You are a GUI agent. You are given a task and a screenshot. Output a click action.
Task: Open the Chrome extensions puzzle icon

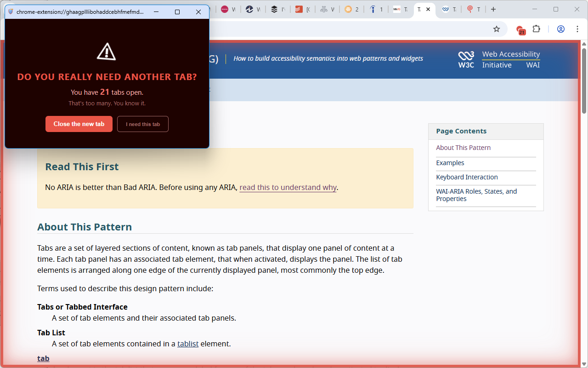click(536, 29)
